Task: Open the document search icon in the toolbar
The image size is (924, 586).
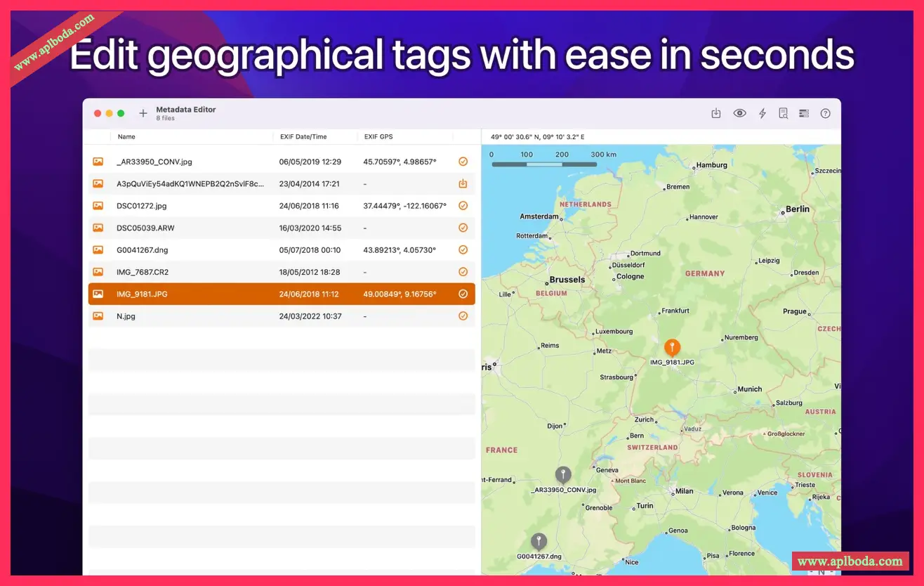Action: tap(783, 113)
